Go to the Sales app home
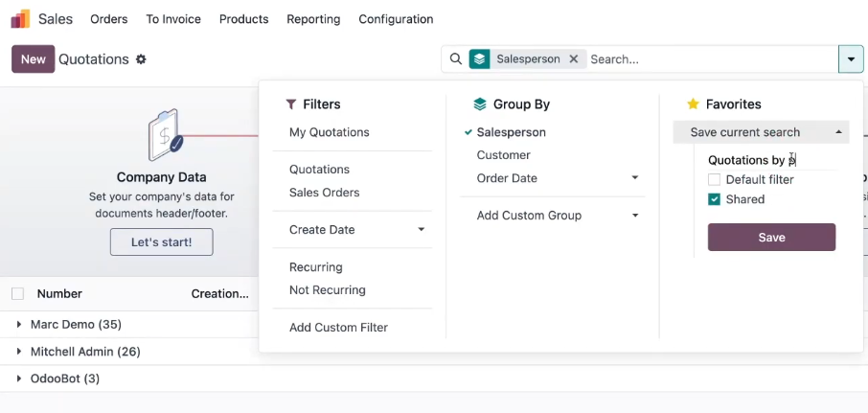 pos(56,19)
